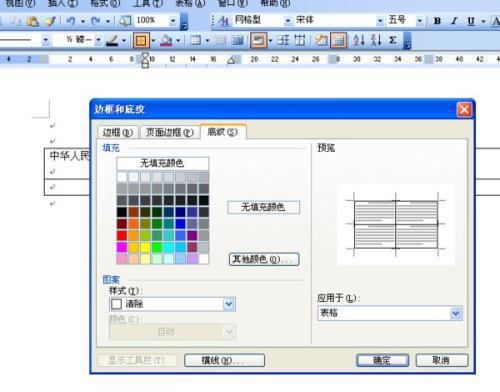500x392 pixels.
Task: Confirm with the 确定 button
Action: pos(383,360)
